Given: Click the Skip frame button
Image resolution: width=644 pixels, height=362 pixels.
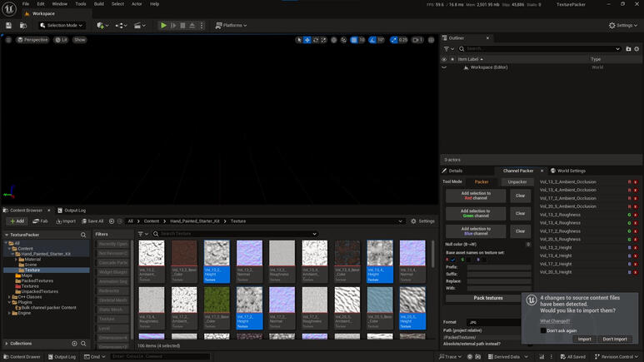Looking at the screenshot, I should click(x=173, y=26).
